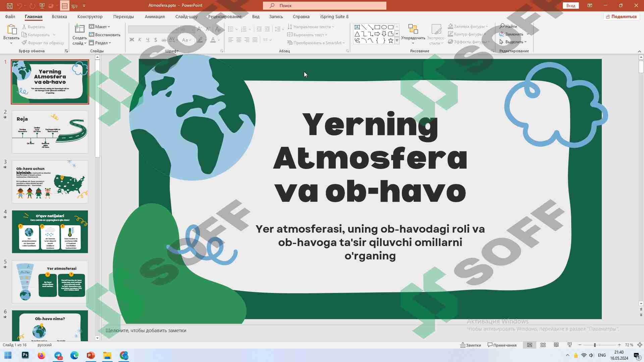Open File Explorer from the taskbar
644x362 pixels.
[107, 355]
